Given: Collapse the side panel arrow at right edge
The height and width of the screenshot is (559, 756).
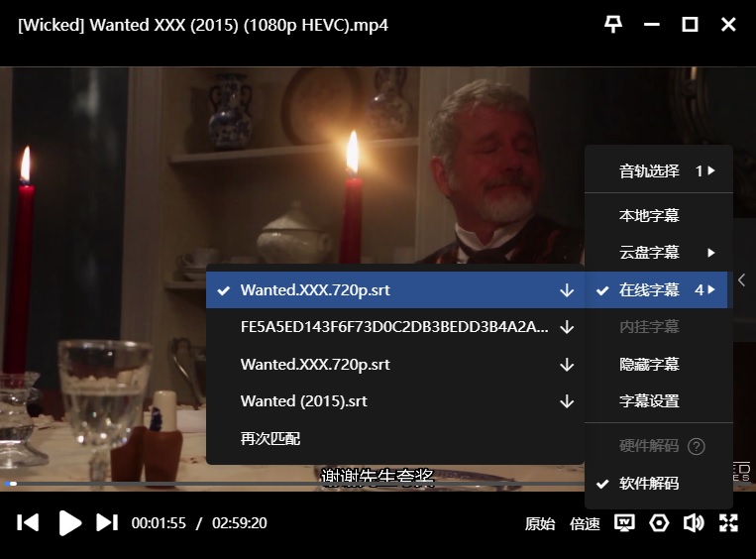Looking at the screenshot, I should coord(743,280).
